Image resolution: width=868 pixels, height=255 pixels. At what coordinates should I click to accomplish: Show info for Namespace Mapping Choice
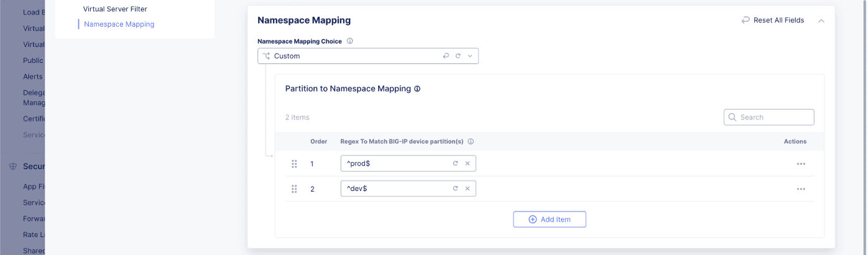point(350,41)
